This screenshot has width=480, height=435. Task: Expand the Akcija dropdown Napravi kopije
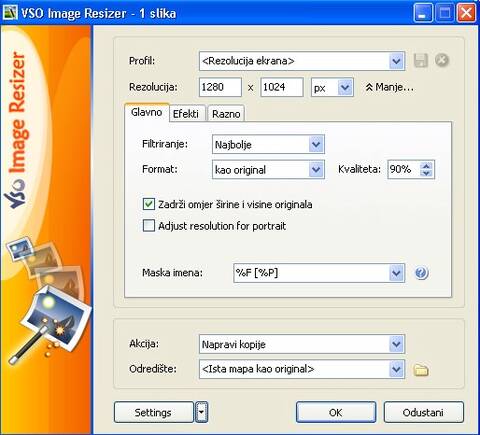(x=396, y=344)
